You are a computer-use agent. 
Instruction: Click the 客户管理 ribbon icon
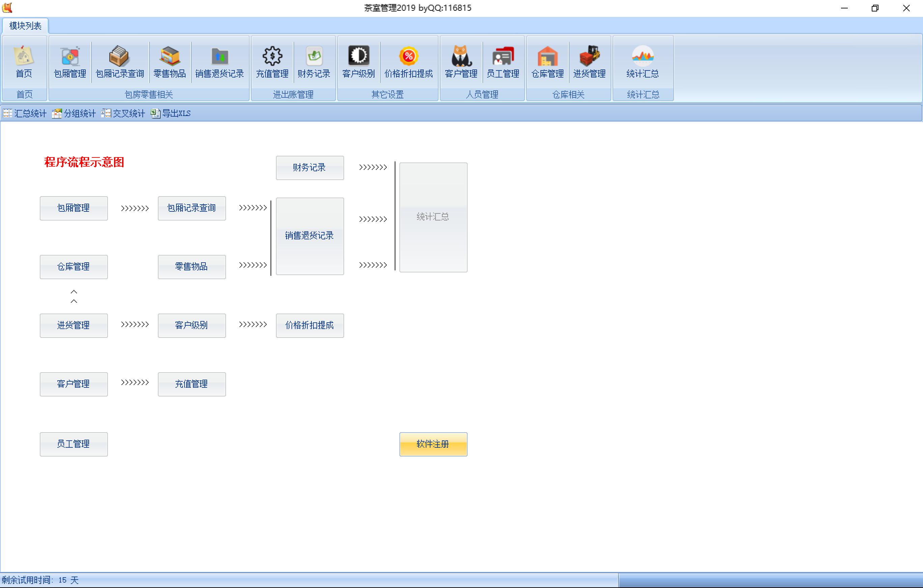(461, 62)
